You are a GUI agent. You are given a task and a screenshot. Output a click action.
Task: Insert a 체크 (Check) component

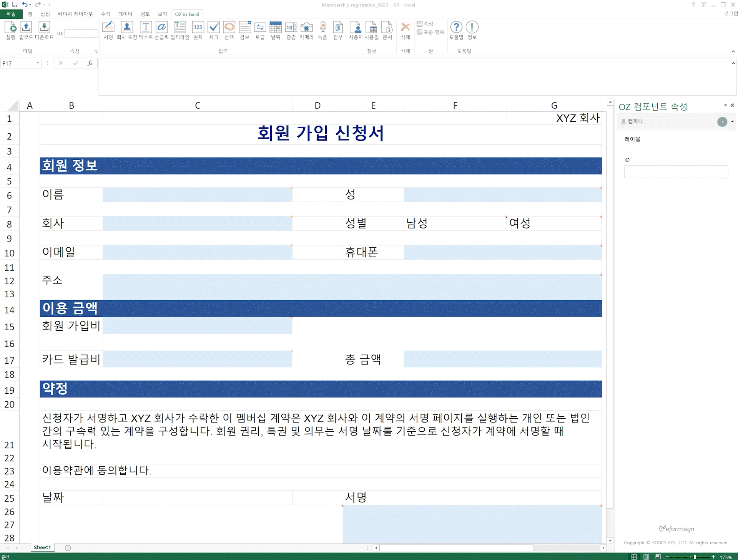pyautogui.click(x=214, y=30)
